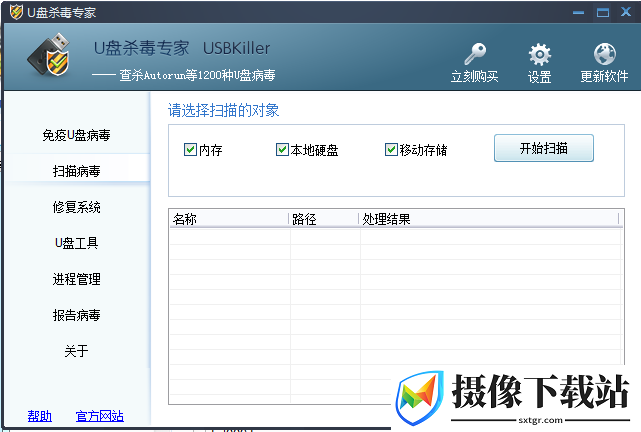Viewport: 641px width, 432px height.
Task: Select 扫描病毒 in the sidebar
Action: click(76, 171)
